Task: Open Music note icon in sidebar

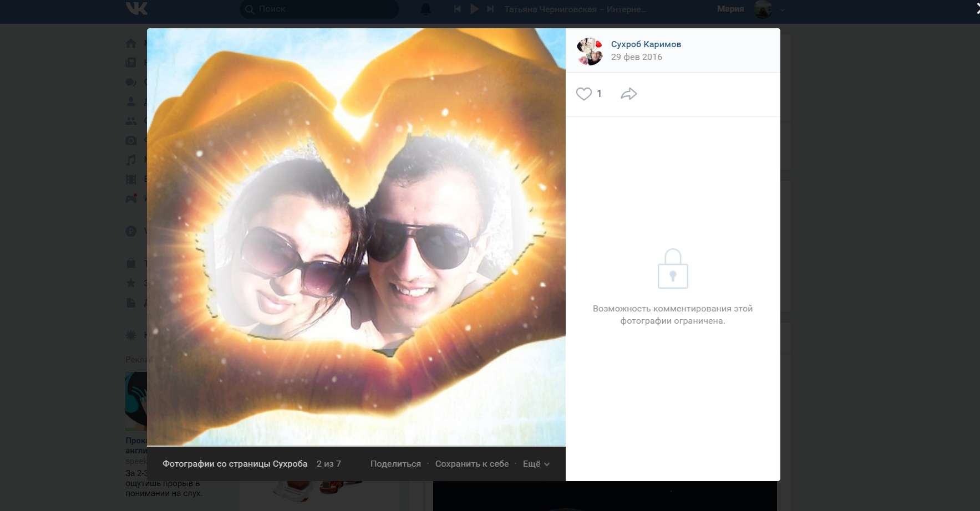Action: (x=131, y=160)
